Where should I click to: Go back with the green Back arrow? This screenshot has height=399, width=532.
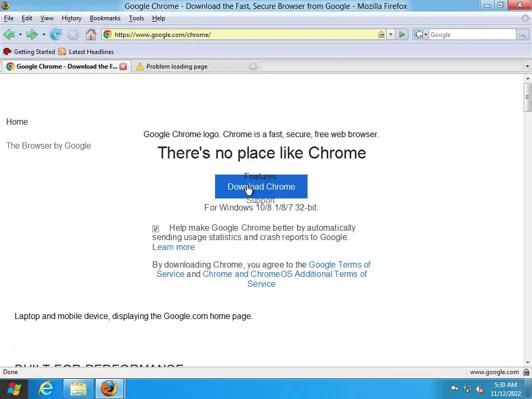point(9,34)
